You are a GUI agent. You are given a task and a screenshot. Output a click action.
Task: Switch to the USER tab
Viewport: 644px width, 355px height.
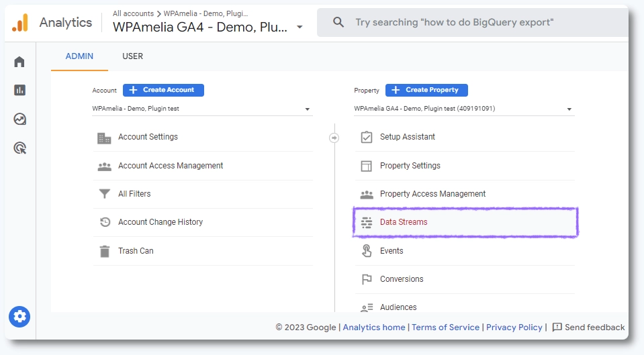coord(132,56)
